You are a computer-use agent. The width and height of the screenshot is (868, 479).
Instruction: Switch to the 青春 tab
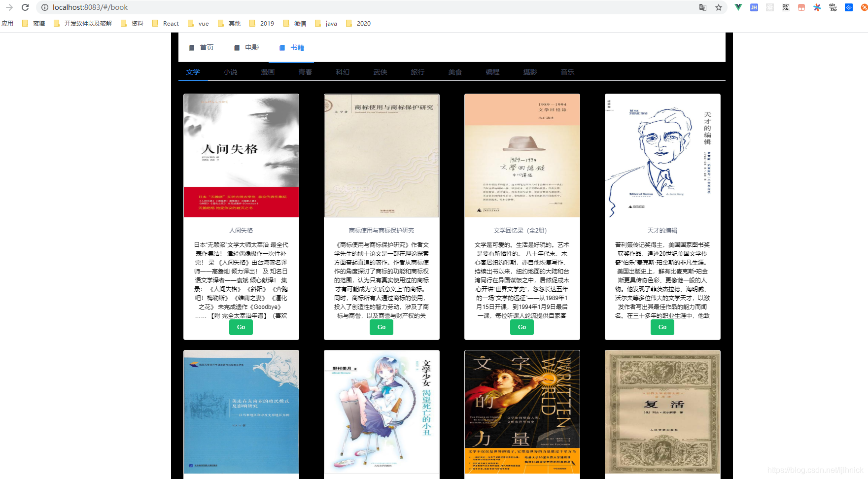tap(305, 72)
